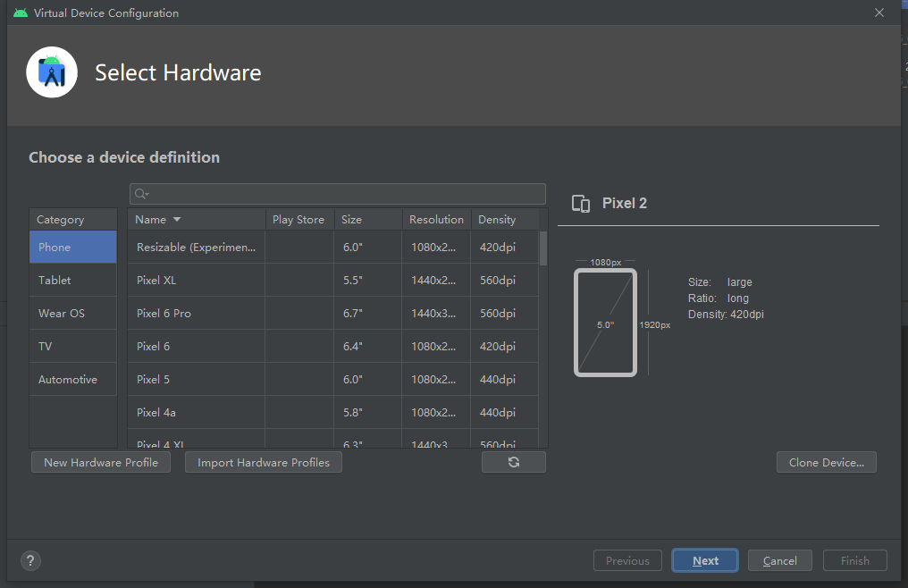Sort by the Play Store column header
Image resolution: width=908 pixels, height=588 pixels.
(x=298, y=220)
